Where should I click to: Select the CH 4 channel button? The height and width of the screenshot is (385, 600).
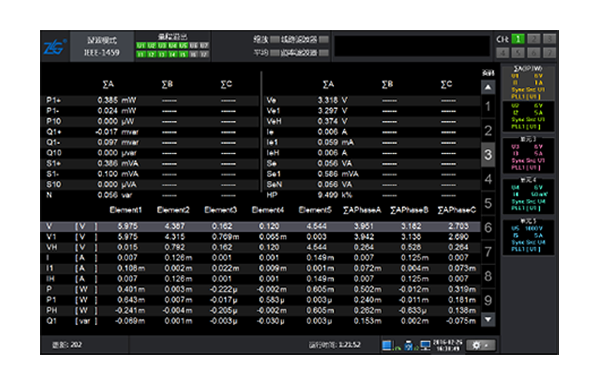(503, 53)
